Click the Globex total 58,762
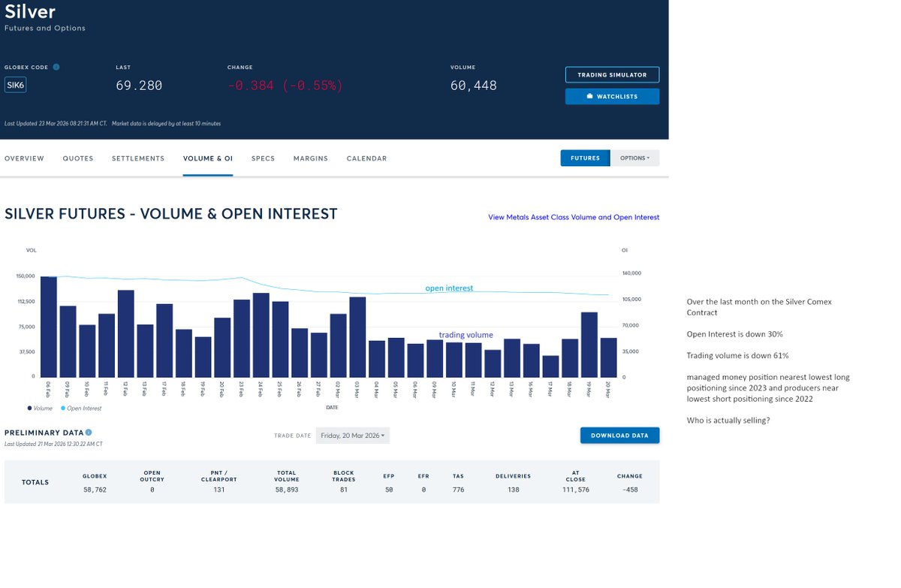This screenshot has width=901, height=588. (x=95, y=490)
